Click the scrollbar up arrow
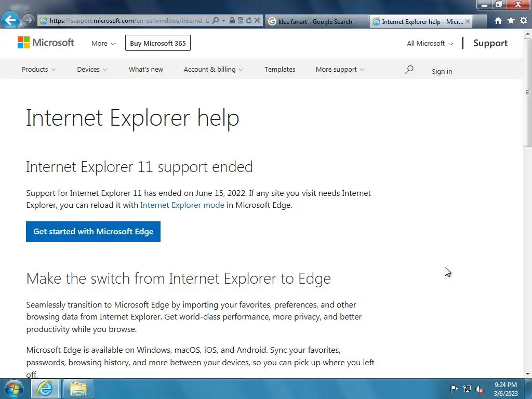The image size is (532, 399). (528, 34)
